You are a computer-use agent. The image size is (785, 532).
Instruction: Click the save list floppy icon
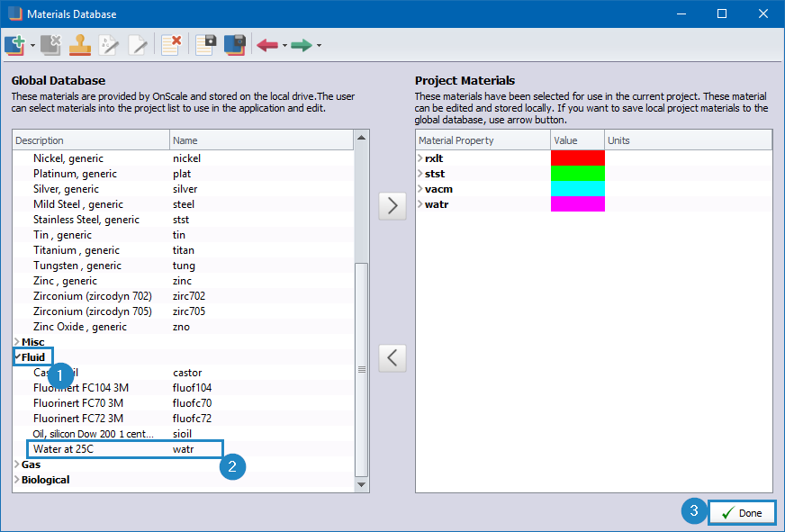(206, 45)
